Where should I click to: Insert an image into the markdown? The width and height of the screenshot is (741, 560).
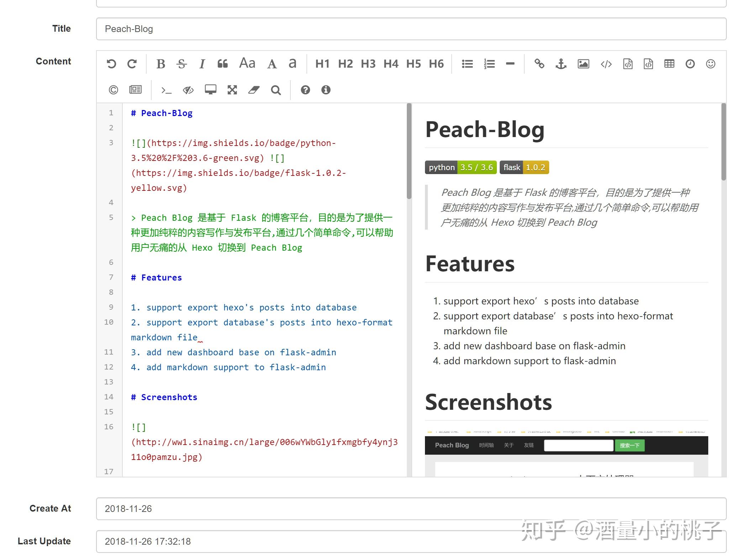[583, 64]
